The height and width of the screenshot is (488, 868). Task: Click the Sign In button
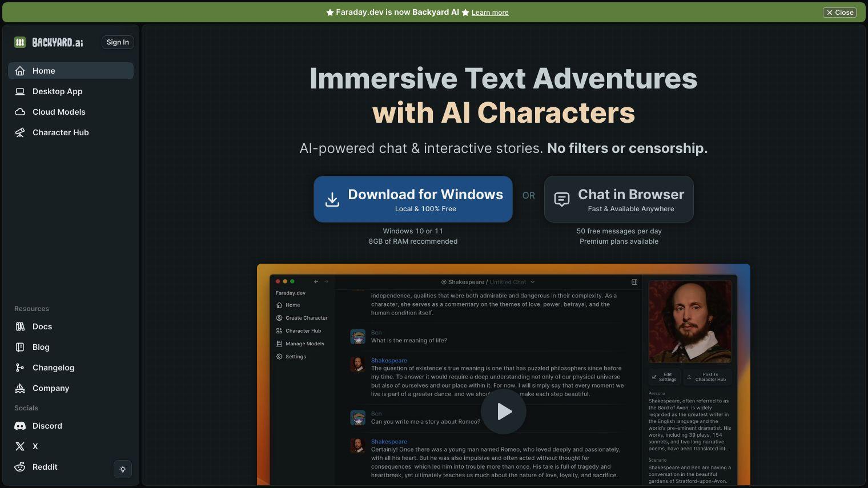click(x=118, y=42)
